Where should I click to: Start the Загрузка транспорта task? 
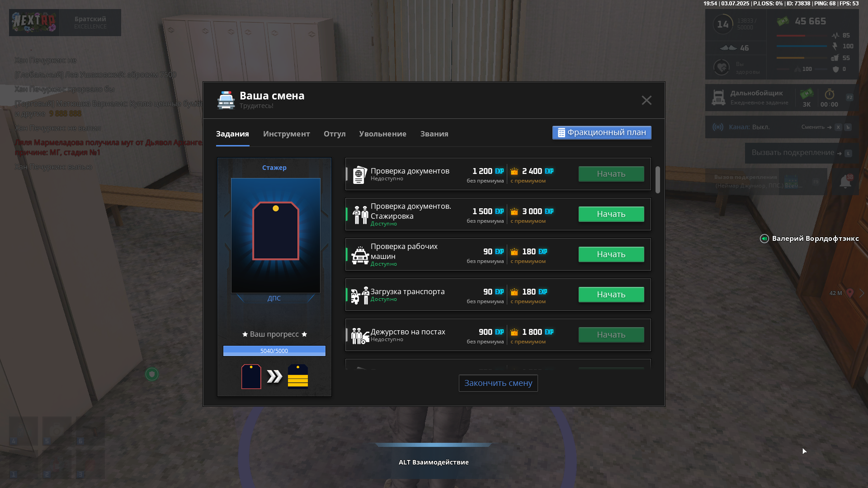click(611, 295)
